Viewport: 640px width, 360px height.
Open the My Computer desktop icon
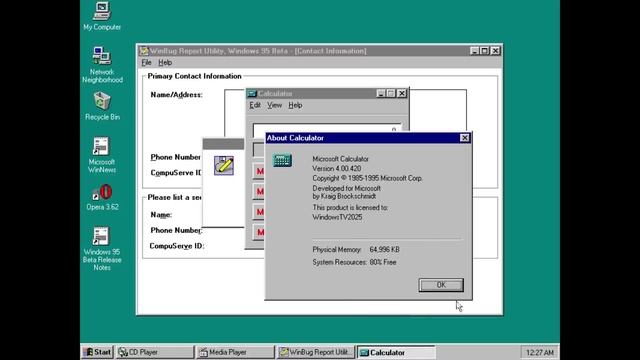coord(102,16)
